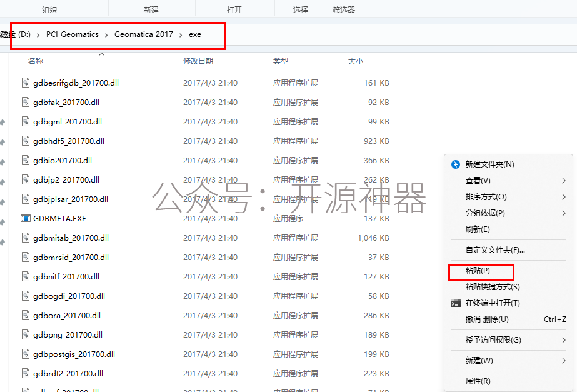
Task: Select file name gdbrdt2_201700.dll
Action: click(68, 374)
